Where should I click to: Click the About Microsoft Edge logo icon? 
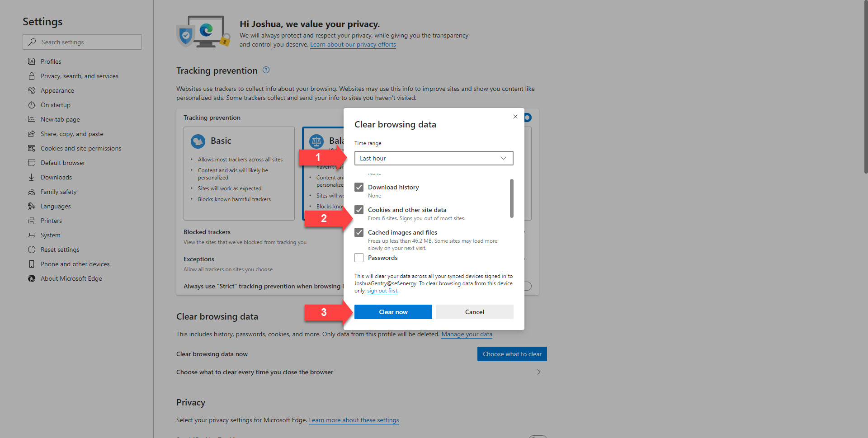[x=32, y=278]
